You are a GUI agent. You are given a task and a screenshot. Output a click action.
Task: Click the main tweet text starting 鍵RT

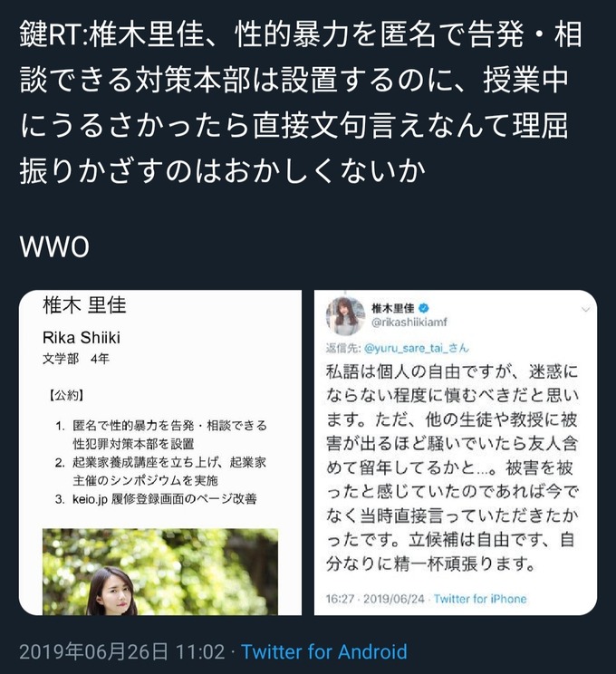301,102
